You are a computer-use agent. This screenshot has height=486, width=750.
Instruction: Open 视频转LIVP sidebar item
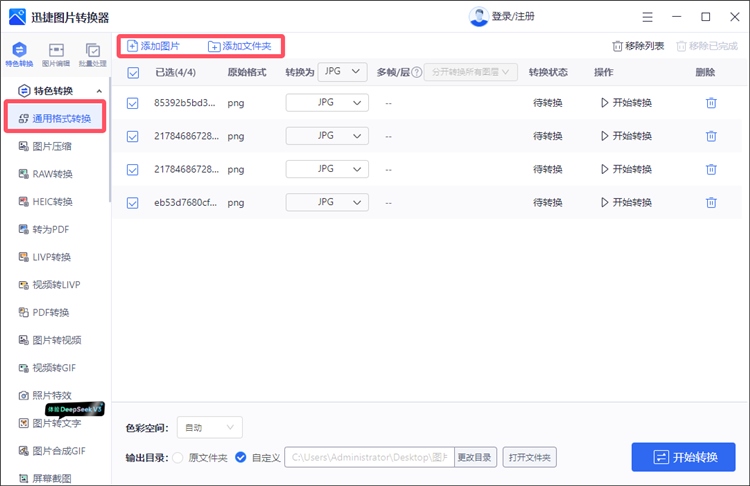[x=49, y=285]
